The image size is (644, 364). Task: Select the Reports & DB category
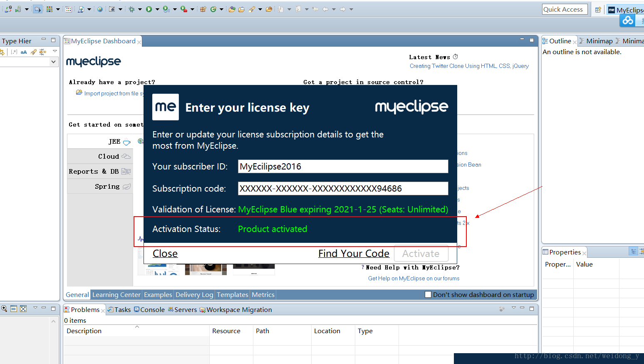click(x=100, y=171)
